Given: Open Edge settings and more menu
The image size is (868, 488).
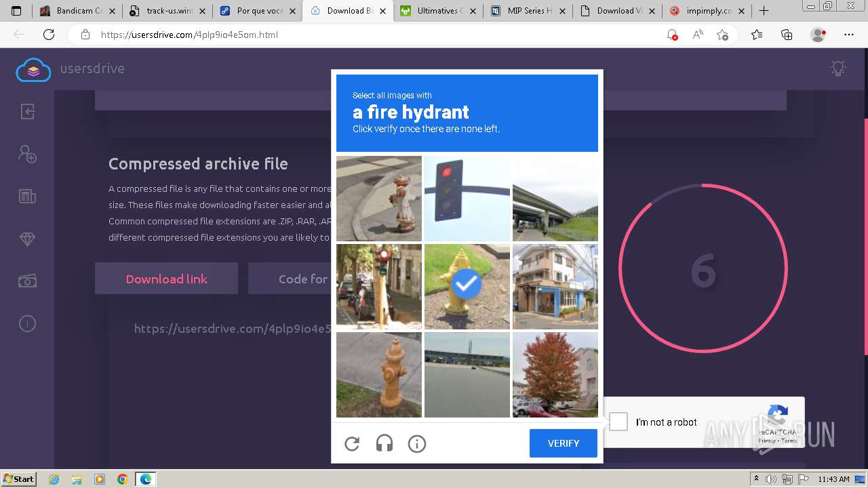Looking at the screenshot, I should point(849,35).
